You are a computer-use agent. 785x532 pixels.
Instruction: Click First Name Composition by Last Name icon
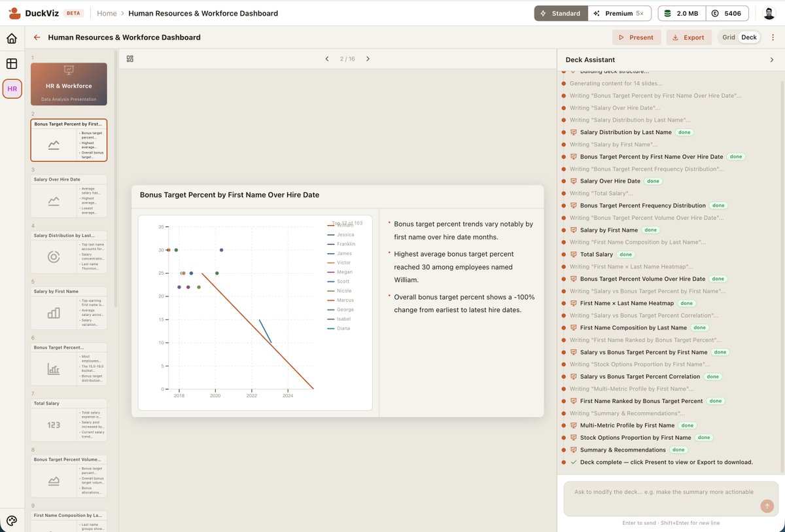tap(574, 328)
